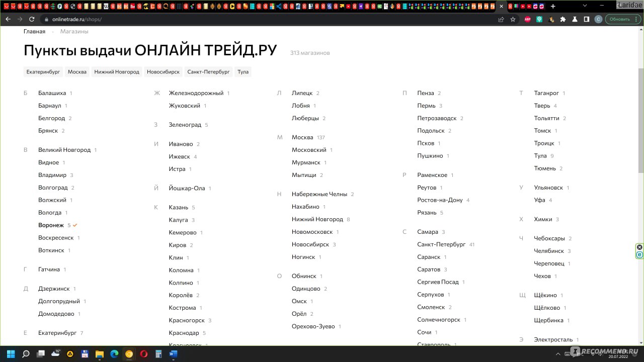Open the Балашиха city link
Image resolution: width=644 pixels, height=362 pixels.
pyautogui.click(x=52, y=93)
